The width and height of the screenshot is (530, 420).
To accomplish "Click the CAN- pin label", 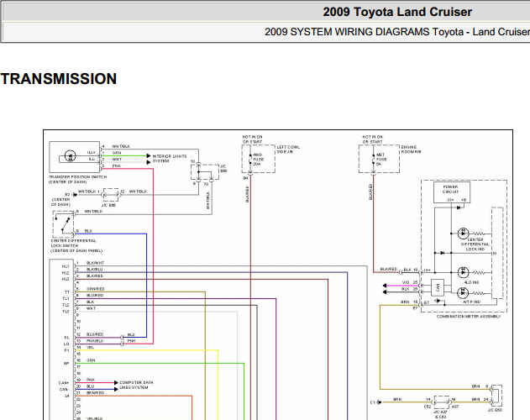I will [64, 389].
